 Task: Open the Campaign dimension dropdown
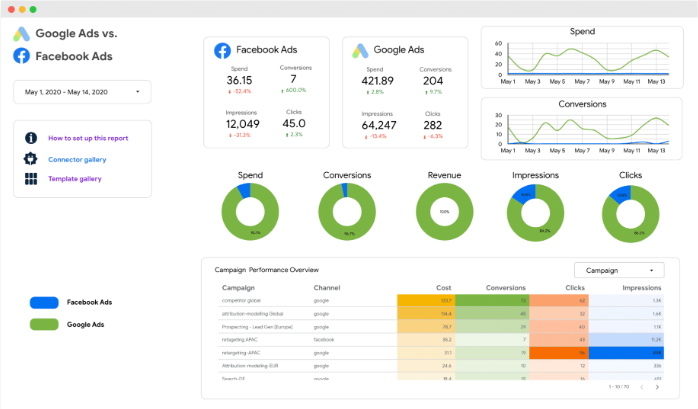pyautogui.click(x=619, y=270)
